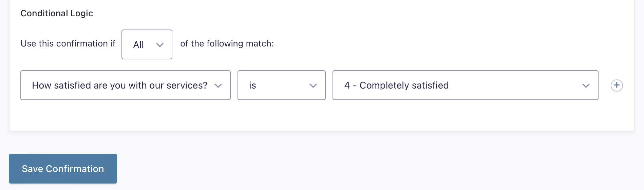
Task: Click the "of the following match:" text
Action: coord(227,43)
